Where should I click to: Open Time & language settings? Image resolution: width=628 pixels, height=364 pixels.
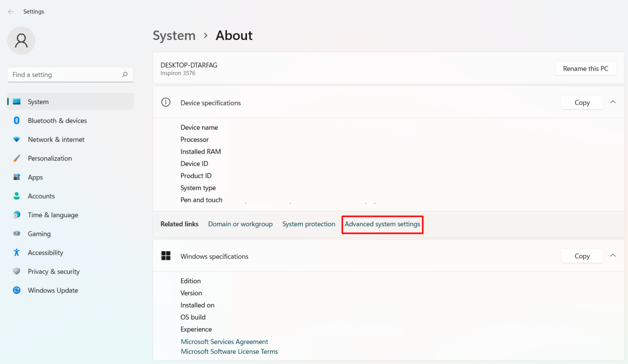(x=53, y=214)
